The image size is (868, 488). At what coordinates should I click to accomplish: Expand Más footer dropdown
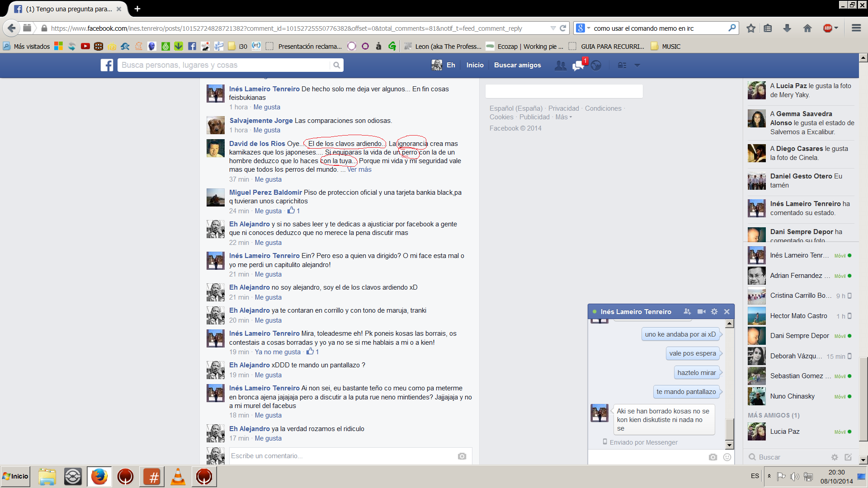[564, 117]
